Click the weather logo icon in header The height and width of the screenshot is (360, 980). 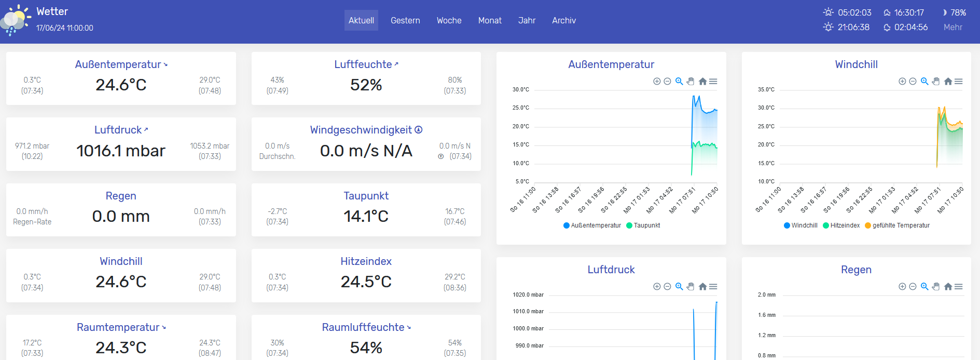[x=16, y=20]
